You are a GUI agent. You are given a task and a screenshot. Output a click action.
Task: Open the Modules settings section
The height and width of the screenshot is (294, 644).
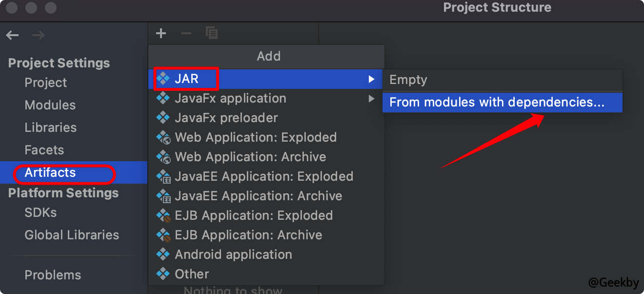coord(50,105)
